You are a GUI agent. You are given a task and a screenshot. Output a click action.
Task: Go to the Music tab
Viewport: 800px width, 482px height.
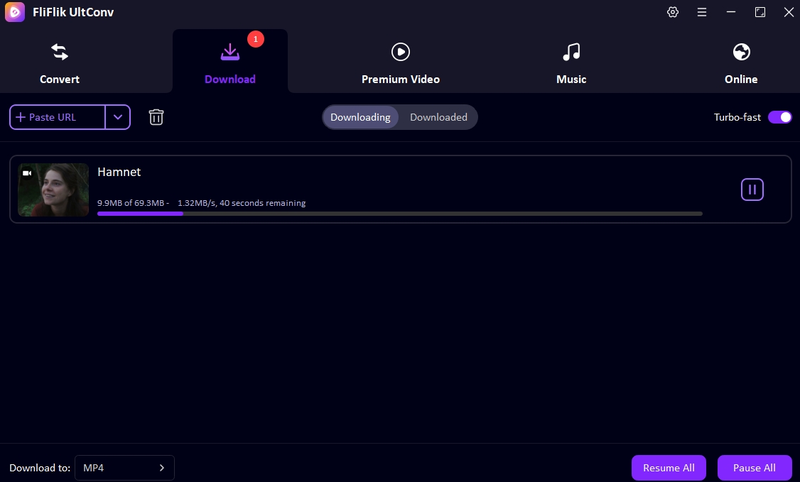(x=571, y=63)
